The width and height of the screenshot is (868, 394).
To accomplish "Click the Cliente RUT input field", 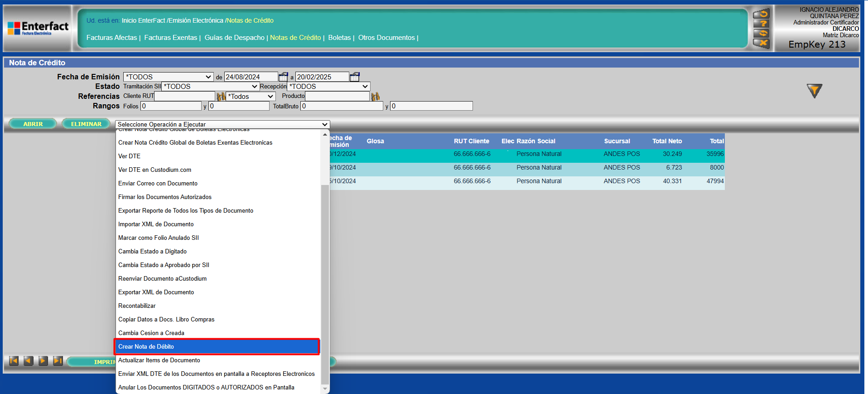I will pyautogui.click(x=184, y=96).
